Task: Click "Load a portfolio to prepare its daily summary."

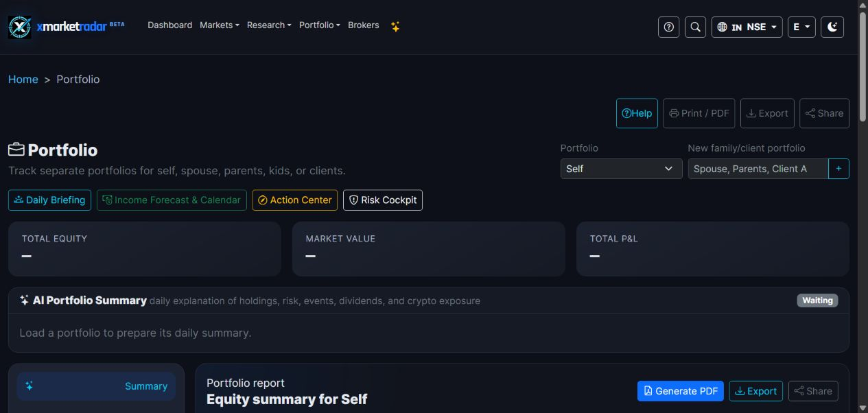Action: [x=135, y=333]
